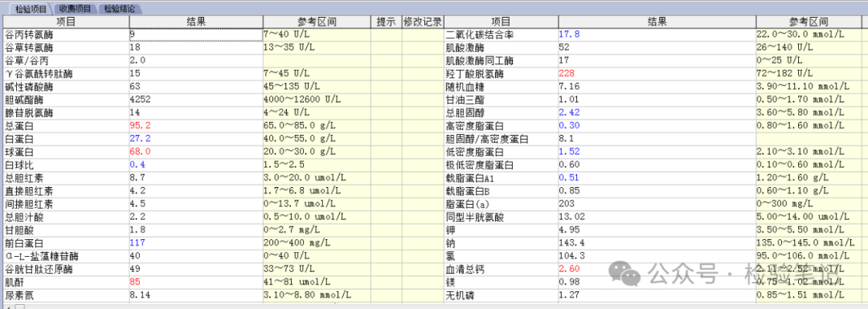Click the 修改记录 column header
The height and width of the screenshot is (309, 868).
[x=423, y=22]
